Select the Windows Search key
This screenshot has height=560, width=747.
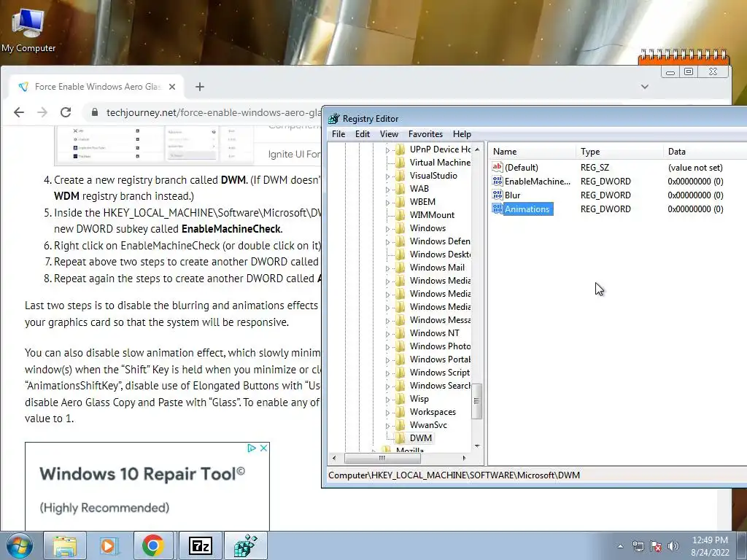(x=440, y=385)
